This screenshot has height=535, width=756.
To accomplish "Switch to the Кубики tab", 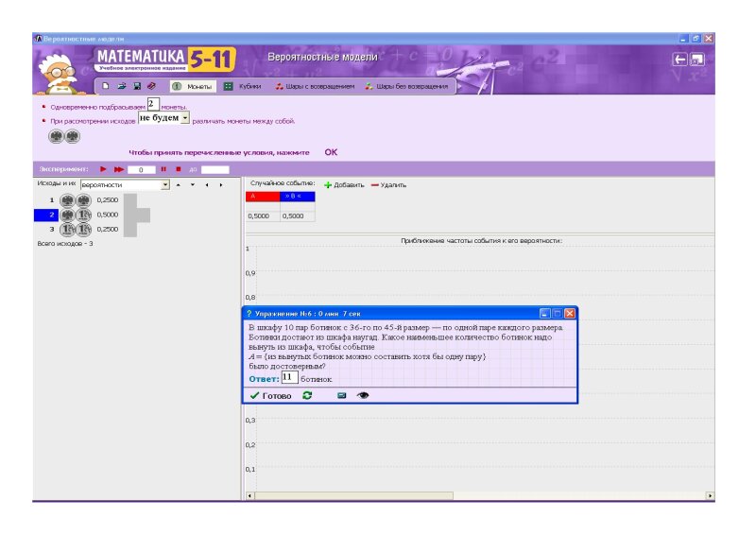I will (243, 86).
